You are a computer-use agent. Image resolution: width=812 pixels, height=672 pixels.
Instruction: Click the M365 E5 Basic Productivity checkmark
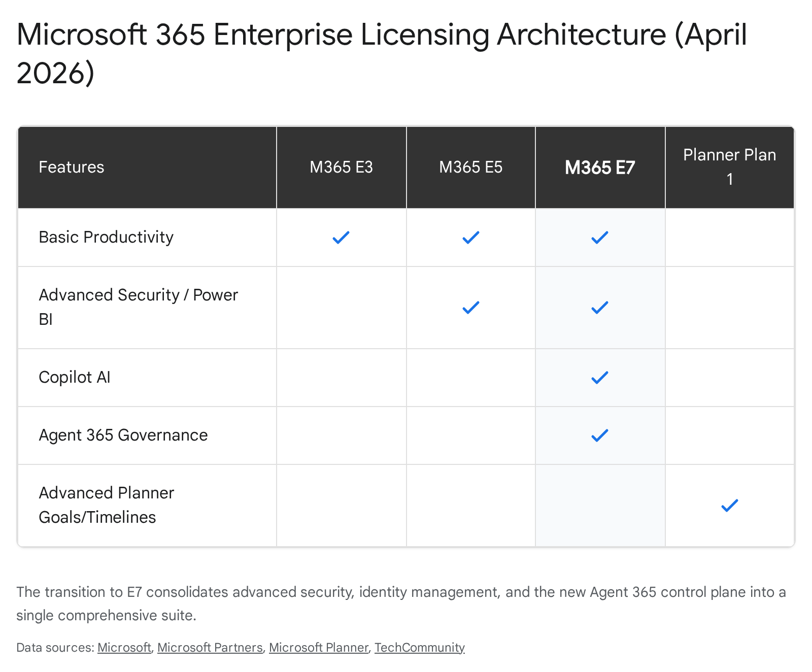point(470,238)
